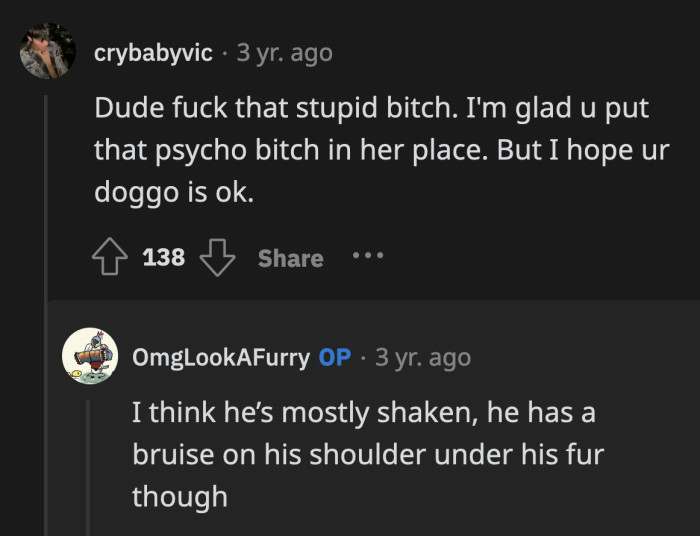
Task: Click the comment text starting with "Dude"
Action: (371, 108)
